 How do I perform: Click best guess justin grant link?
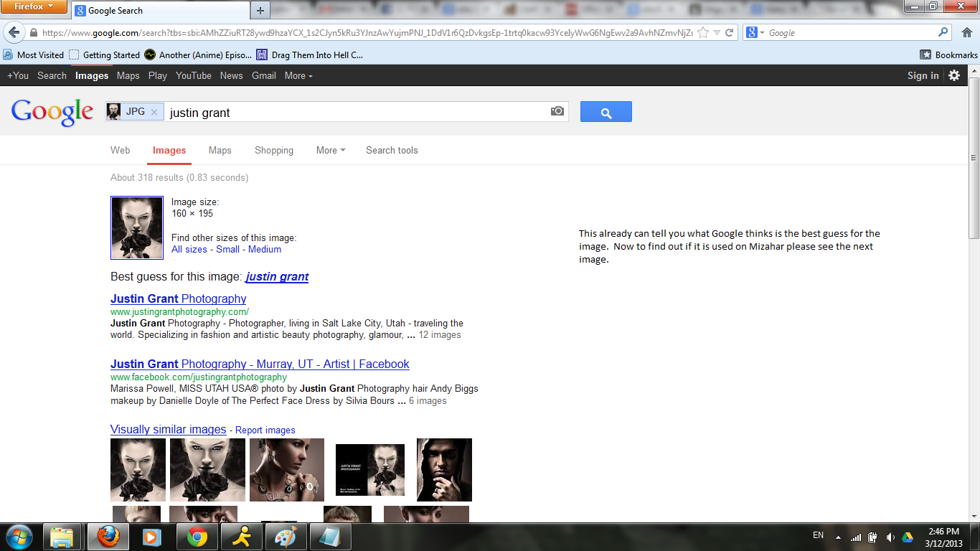277,276
